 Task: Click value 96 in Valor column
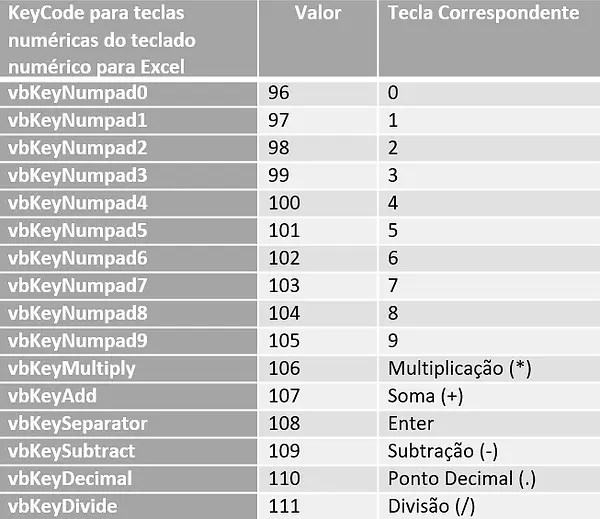click(x=279, y=92)
